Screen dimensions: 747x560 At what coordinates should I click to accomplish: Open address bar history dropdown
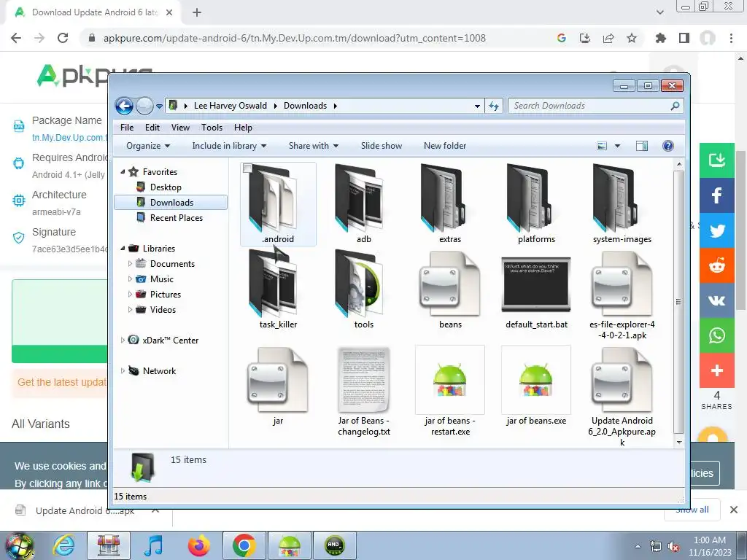click(x=477, y=106)
